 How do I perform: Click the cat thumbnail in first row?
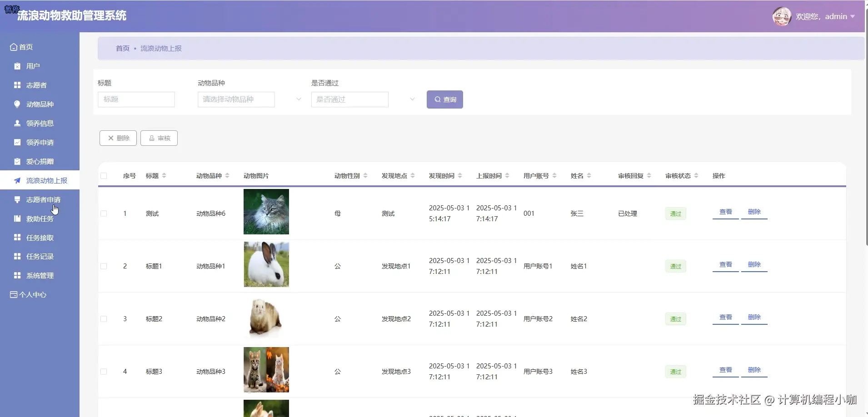(x=266, y=212)
